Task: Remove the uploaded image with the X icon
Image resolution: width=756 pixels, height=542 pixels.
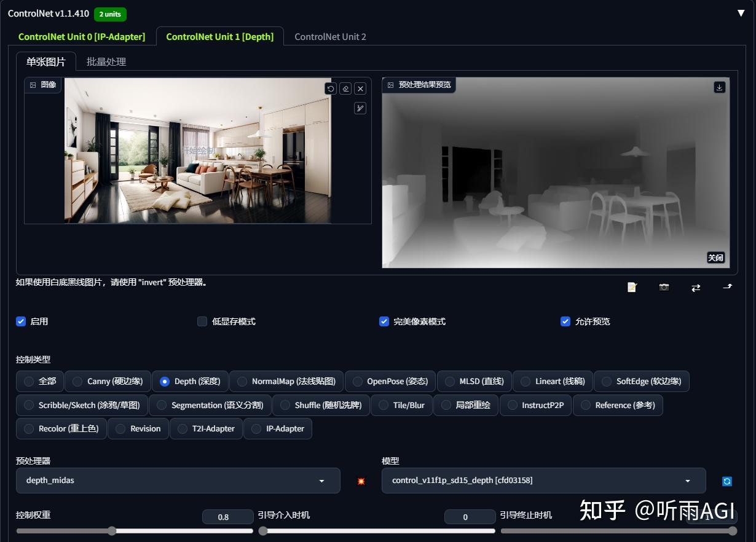Action: click(361, 88)
